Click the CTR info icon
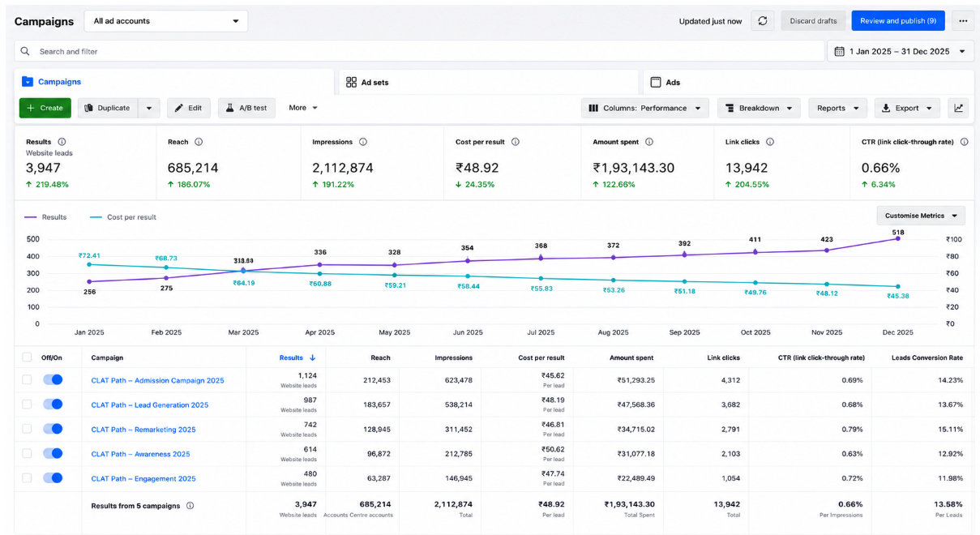 point(964,142)
